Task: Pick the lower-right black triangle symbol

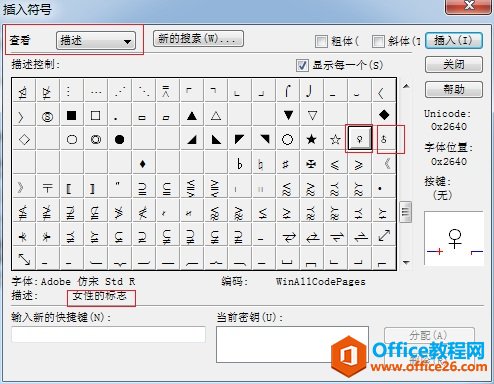Action: (192, 139)
